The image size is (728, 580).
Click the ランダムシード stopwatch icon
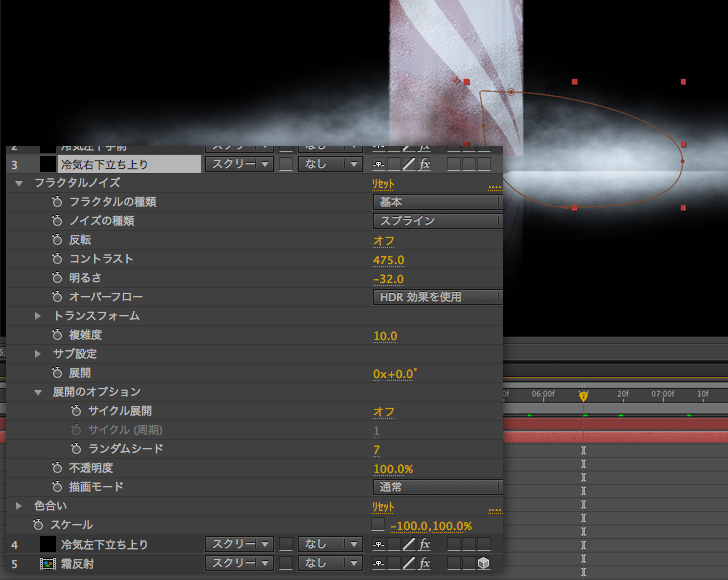(x=77, y=450)
